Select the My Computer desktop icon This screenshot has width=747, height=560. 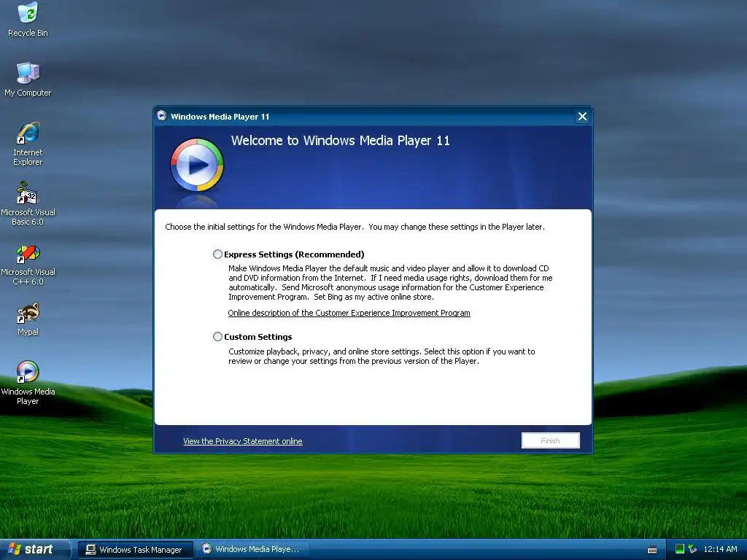pyautogui.click(x=28, y=79)
